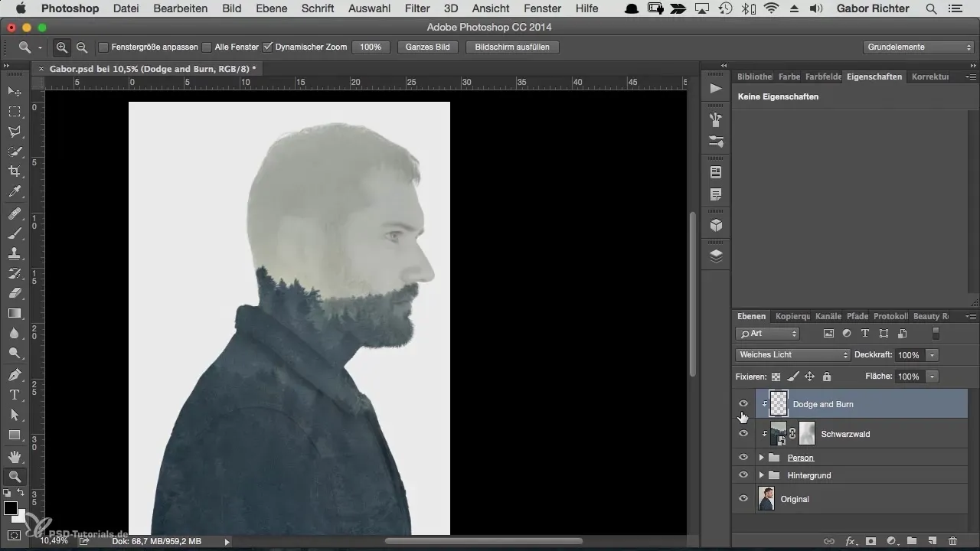Toggle the layer filter on/off switch

click(935, 333)
